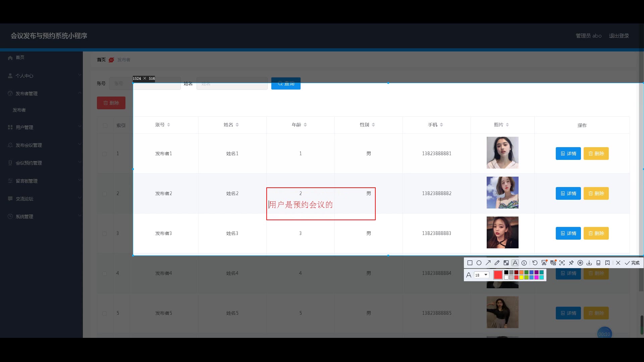Screen dimensions: 644x362
Task: Open the screenshot translate tool
Action: click(553, 263)
